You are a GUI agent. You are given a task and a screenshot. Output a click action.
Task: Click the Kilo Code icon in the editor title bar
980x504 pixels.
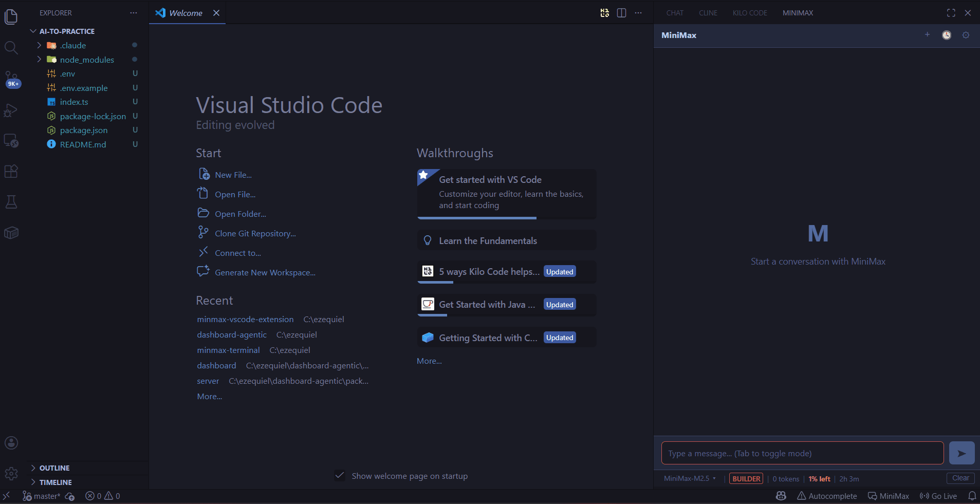pos(605,13)
